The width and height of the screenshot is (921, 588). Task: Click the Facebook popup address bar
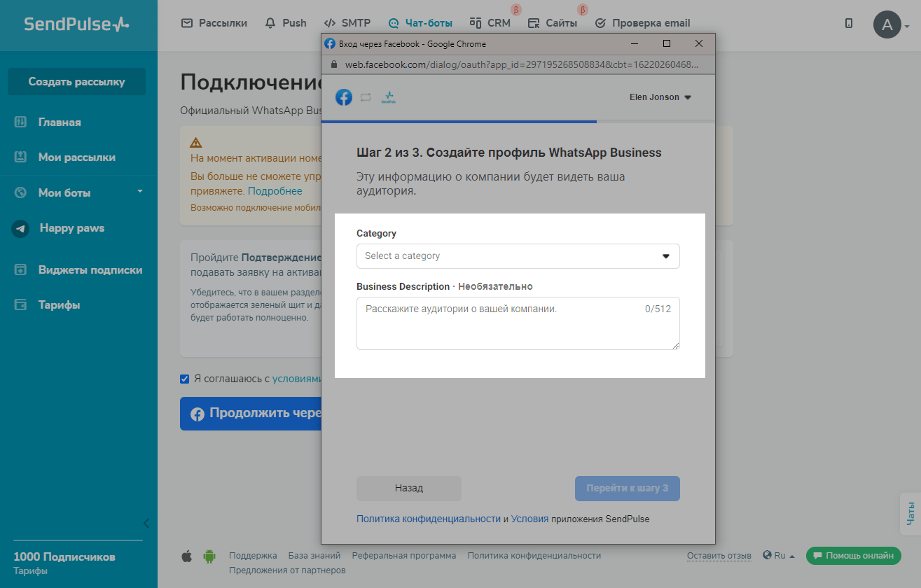(x=518, y=64)
